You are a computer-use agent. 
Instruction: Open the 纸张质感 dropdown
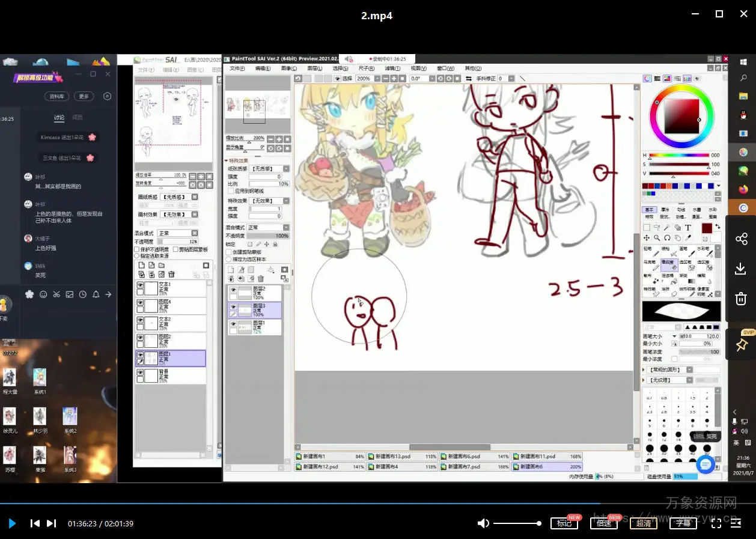pyautogui.click(x=269, y=169)
